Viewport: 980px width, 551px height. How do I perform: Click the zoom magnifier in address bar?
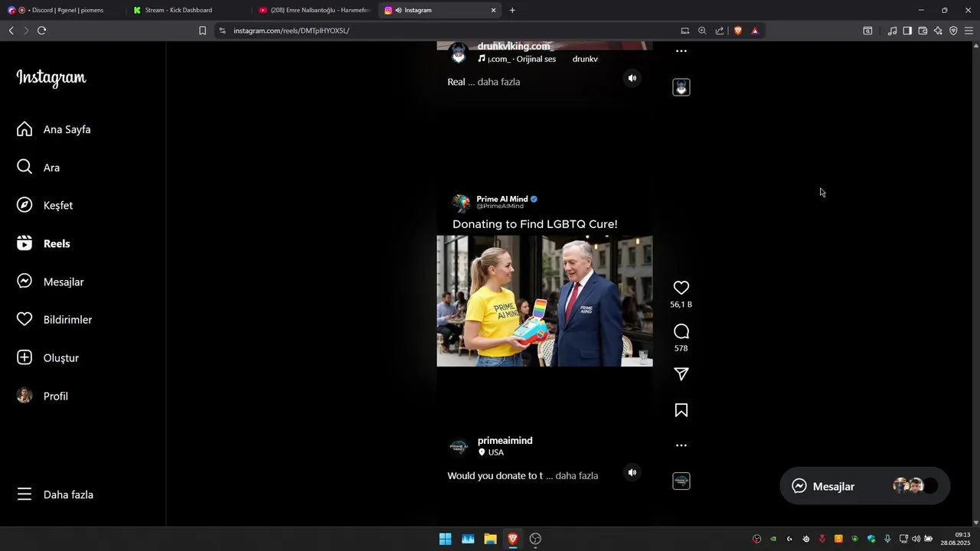(x=702, y=31)
